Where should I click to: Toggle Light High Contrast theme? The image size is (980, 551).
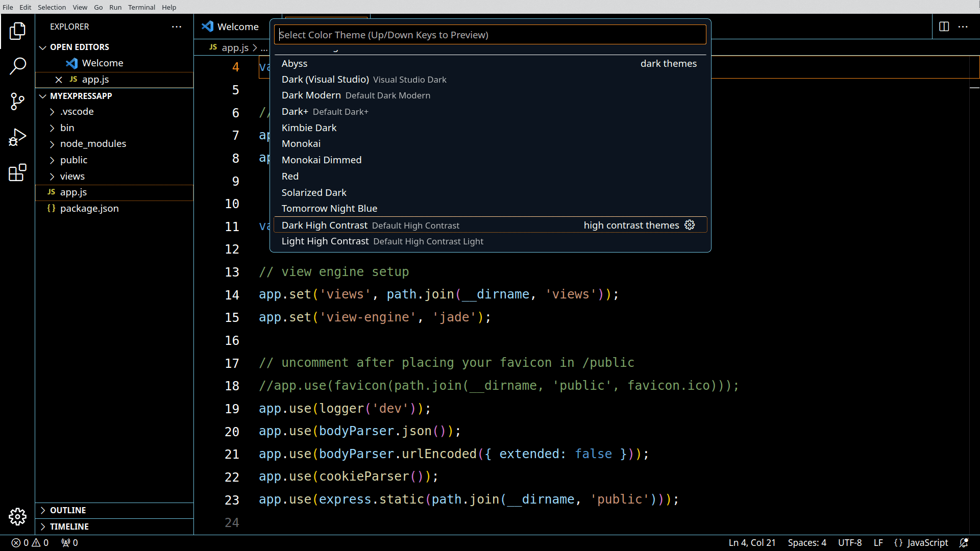point(383,241)
